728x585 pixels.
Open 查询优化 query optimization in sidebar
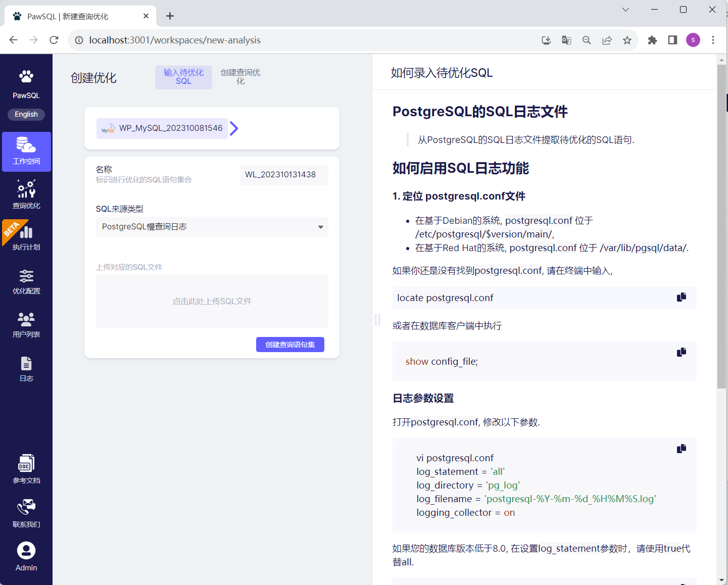(x=26, y=194)
